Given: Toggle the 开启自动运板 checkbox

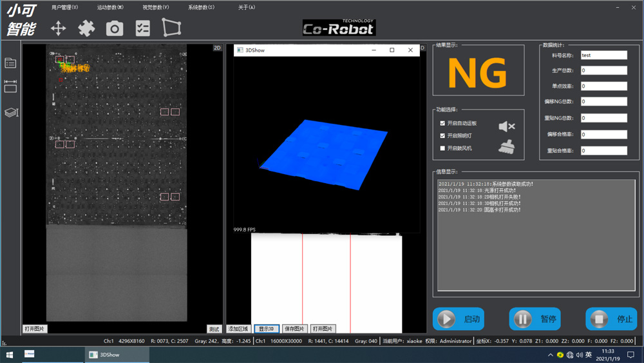Looking at the screenshot, I should coord(442,123).
